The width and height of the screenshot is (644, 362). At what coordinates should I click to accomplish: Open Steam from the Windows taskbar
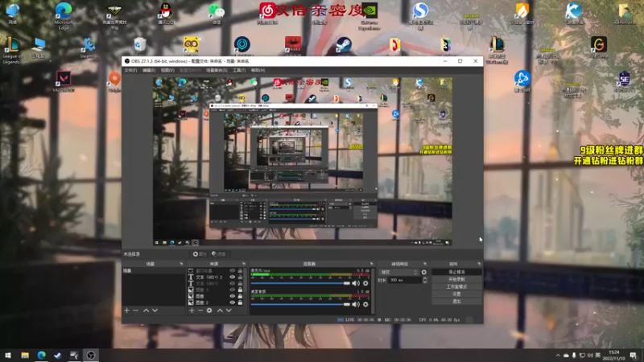tap(57, 356)
